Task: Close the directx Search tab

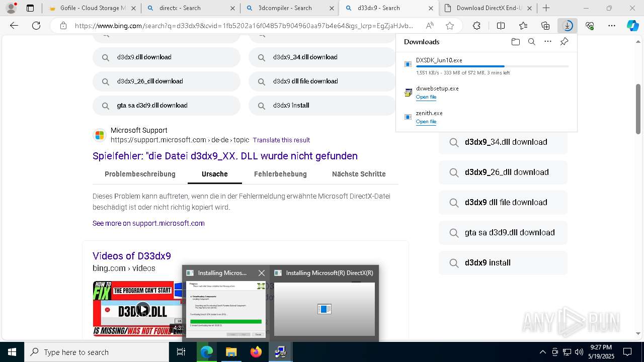Action: (x=232, y=8)
